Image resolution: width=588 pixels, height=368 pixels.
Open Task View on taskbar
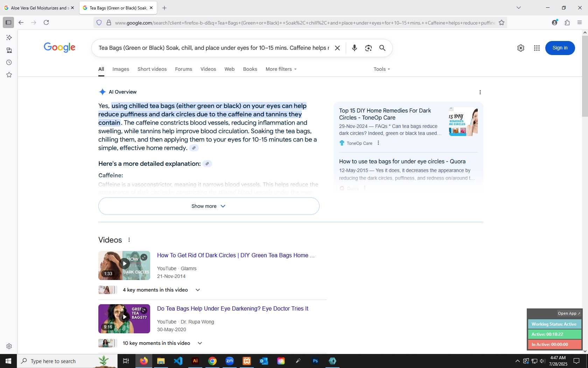pyautogui.click(x=126, y=361)
